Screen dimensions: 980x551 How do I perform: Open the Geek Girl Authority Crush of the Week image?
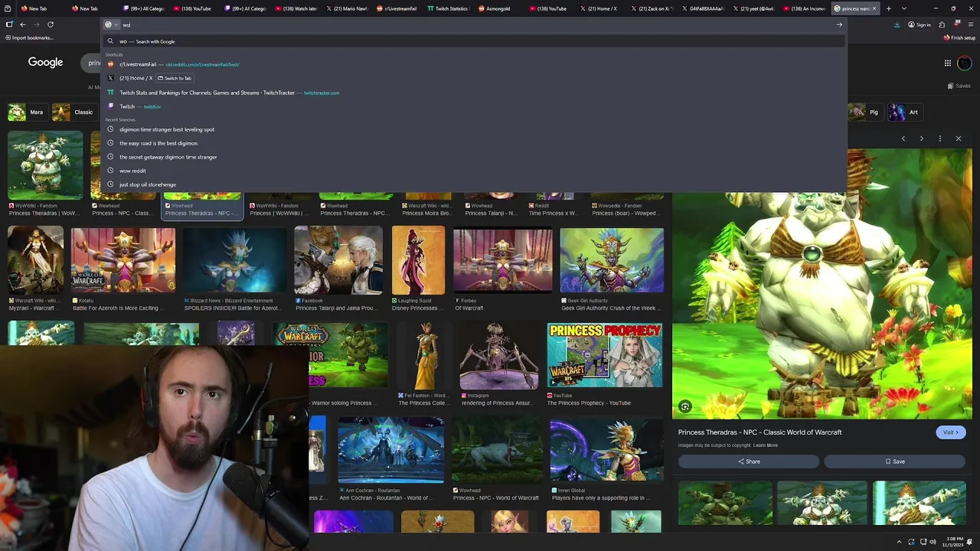click(612, 260)
